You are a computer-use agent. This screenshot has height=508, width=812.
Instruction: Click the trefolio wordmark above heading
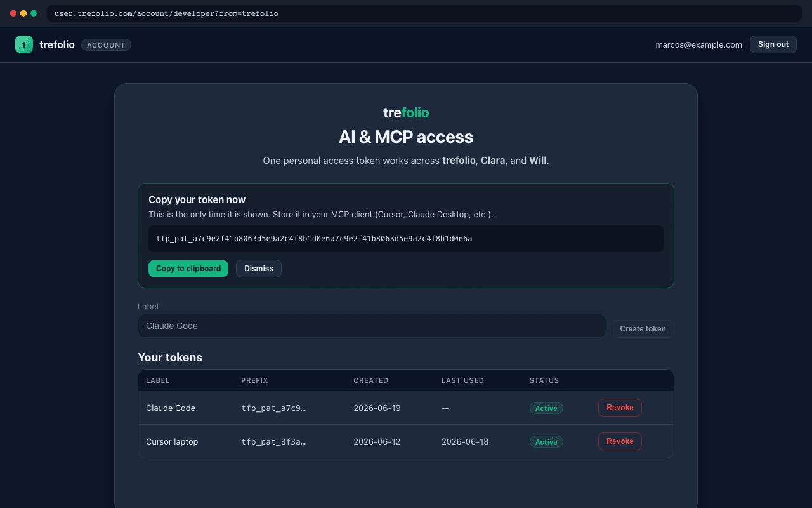pyautogui.click(x=406, y=112)
